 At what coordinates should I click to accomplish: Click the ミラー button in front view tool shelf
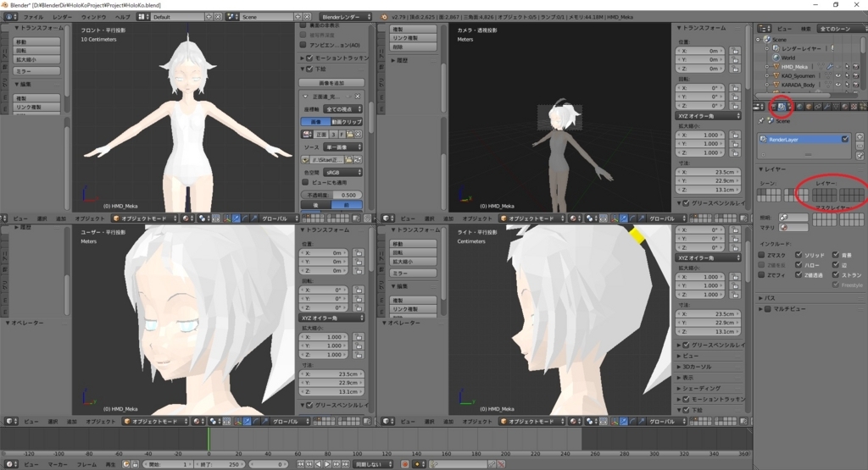point(36,71)
